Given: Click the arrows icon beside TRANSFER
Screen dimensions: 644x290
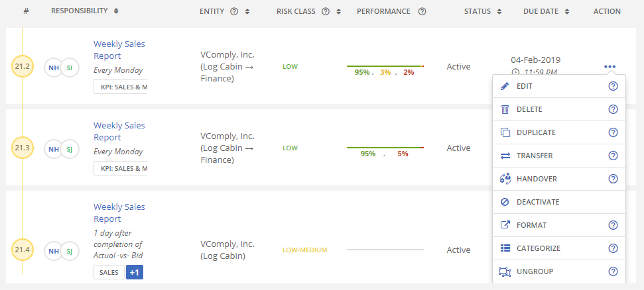Looking at the screenshot, I should pos(505,156).
